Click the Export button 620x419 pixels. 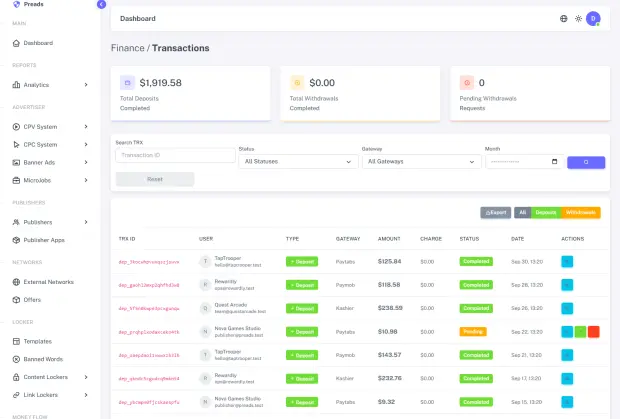click(495, 213)
